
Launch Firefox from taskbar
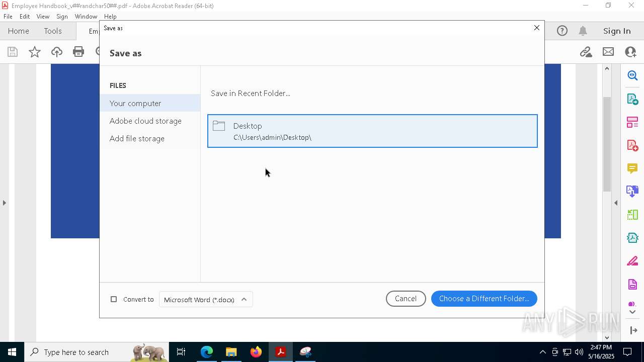256,352
